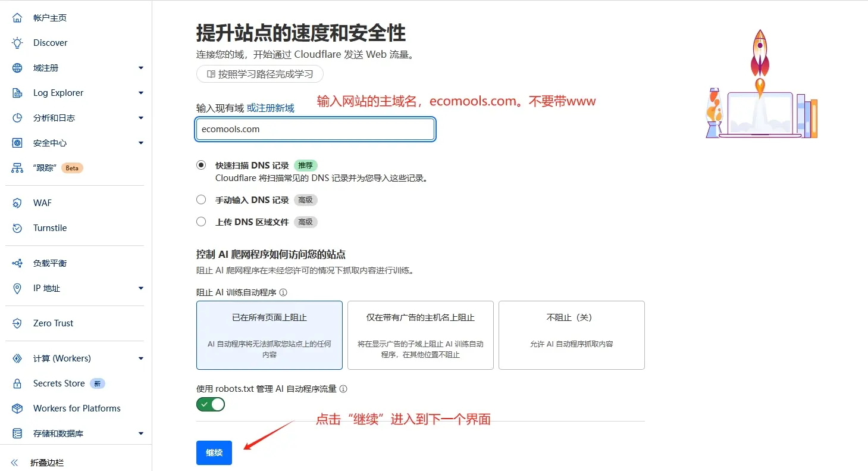
Task: Click the WAF shield icon
Action: [17, 203]
